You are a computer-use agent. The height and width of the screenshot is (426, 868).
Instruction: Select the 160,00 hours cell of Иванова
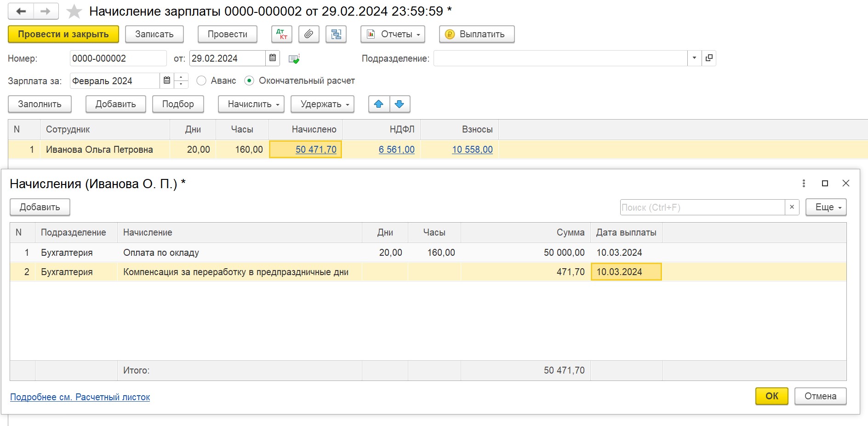coord(242,150)
